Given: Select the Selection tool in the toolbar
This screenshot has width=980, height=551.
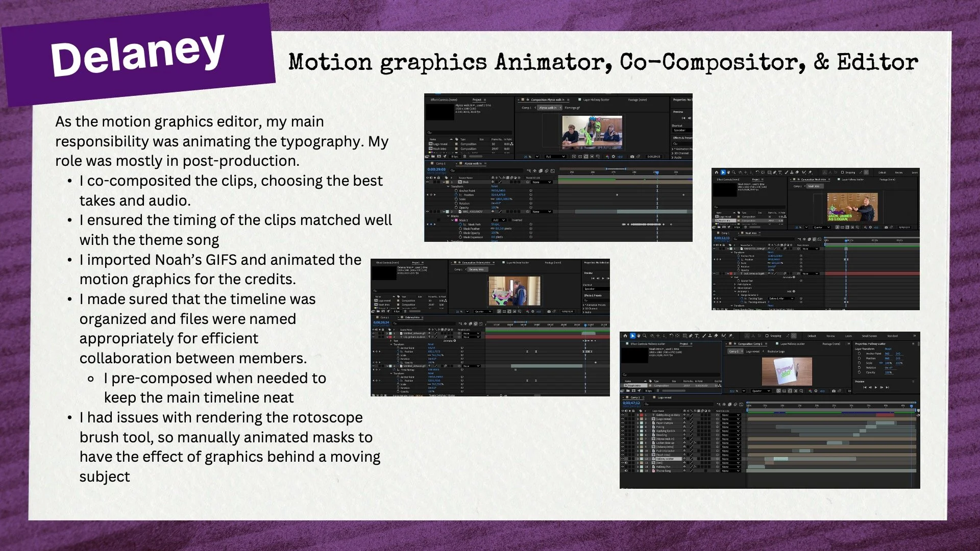Looking at the screenshot, I should coord(632,336).
